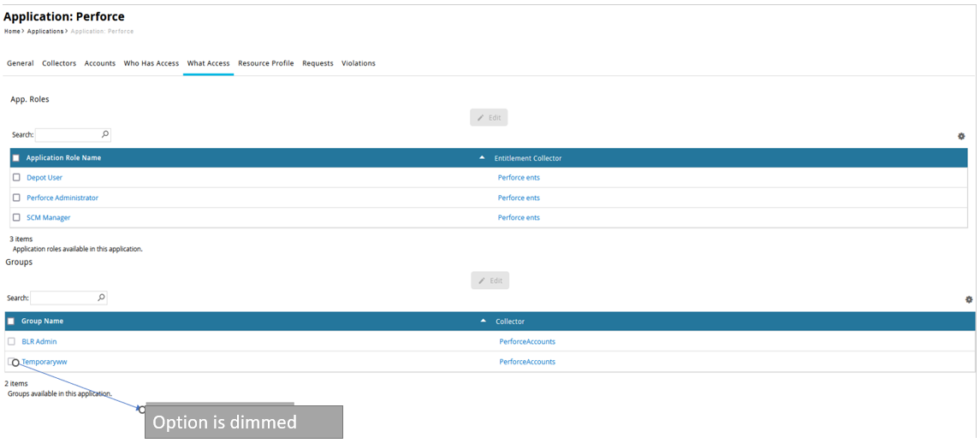The height and width of the screenshot is (443, 980).
Task: Toggle sort arrow on Application Role Name column
Action: click(x=482, y=158)
